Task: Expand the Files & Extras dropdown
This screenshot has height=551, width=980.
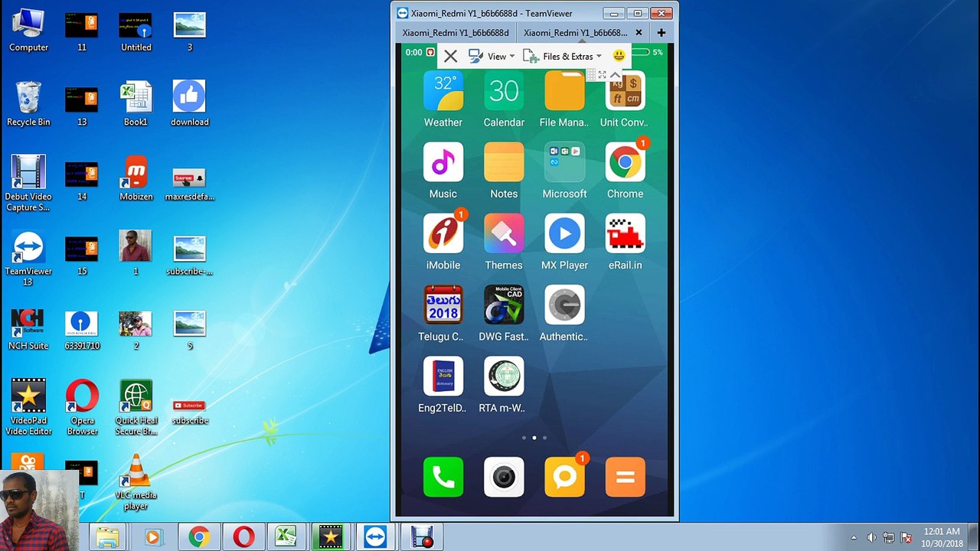Action: pyautogui.click(x=562, y=56)
